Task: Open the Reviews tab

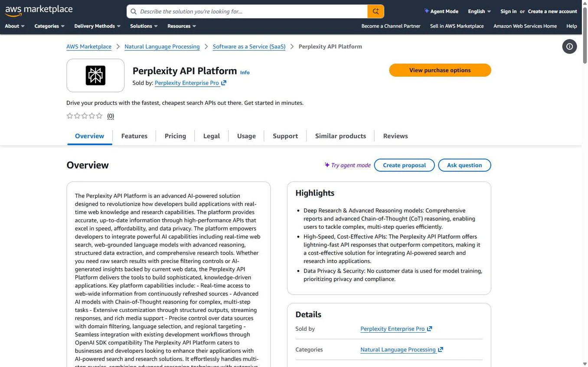Action: point(395,136)
